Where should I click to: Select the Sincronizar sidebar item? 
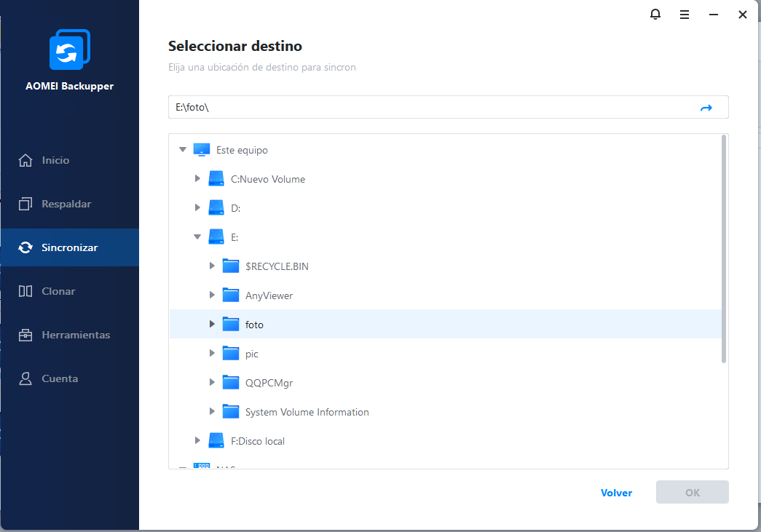[x=70, y=247]
